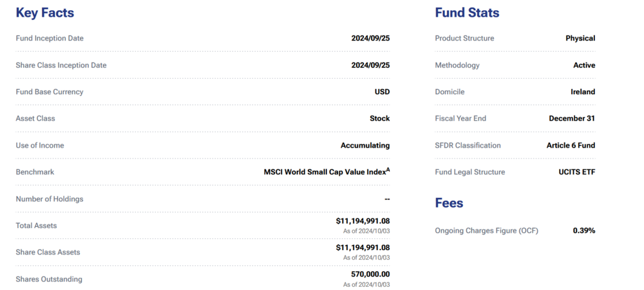Screen dimensions: 644x290
Task: Open the benchmark footnote A superscript
Action: click(388, 170)
